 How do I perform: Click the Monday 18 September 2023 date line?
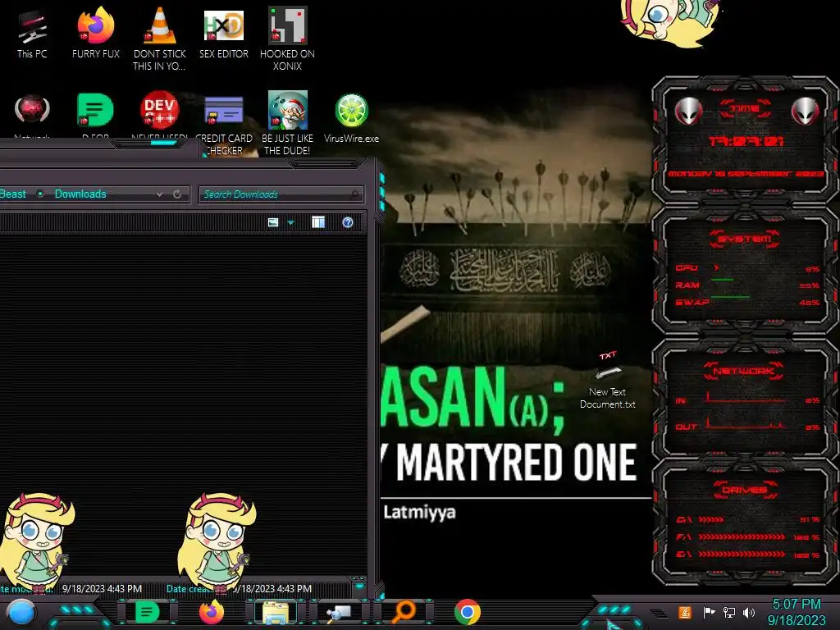point(746,174)
